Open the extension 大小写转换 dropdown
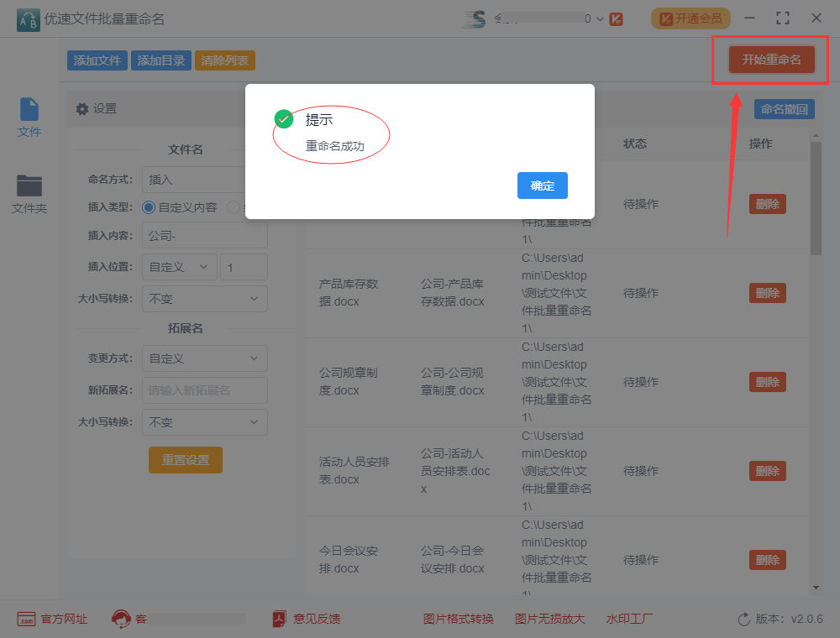 tap(205, 422)
